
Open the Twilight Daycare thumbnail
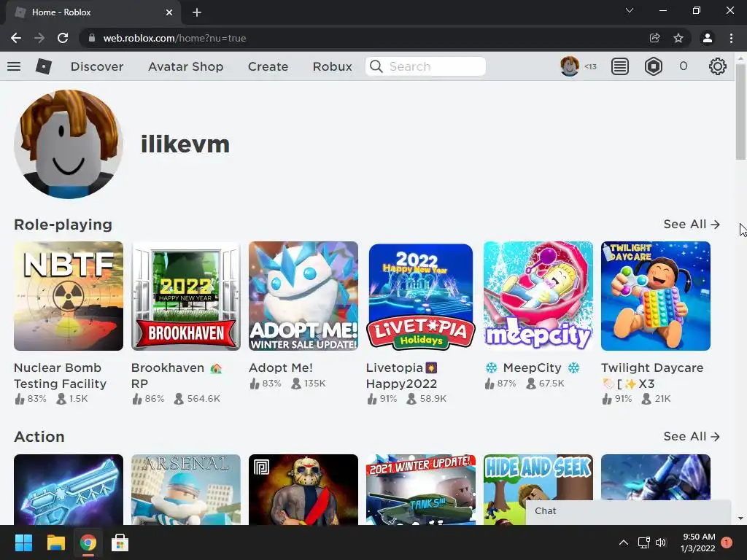click(656, 296)
